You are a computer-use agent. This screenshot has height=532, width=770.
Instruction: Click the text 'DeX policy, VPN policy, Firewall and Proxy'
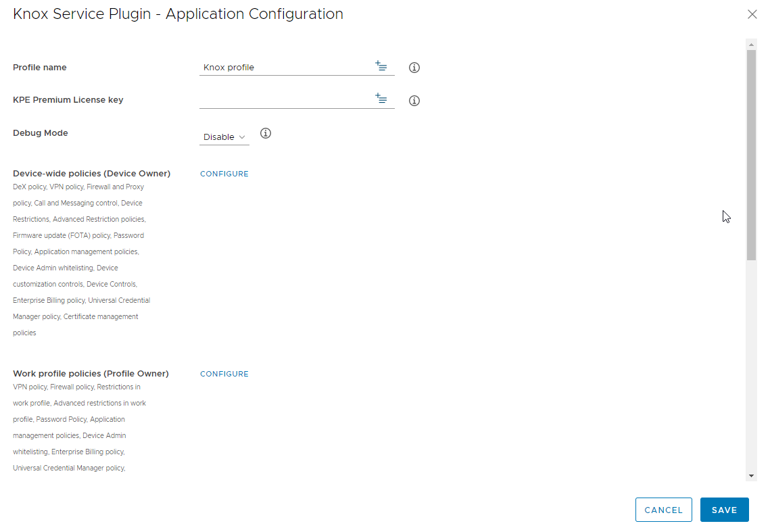(x=78, y=187)
